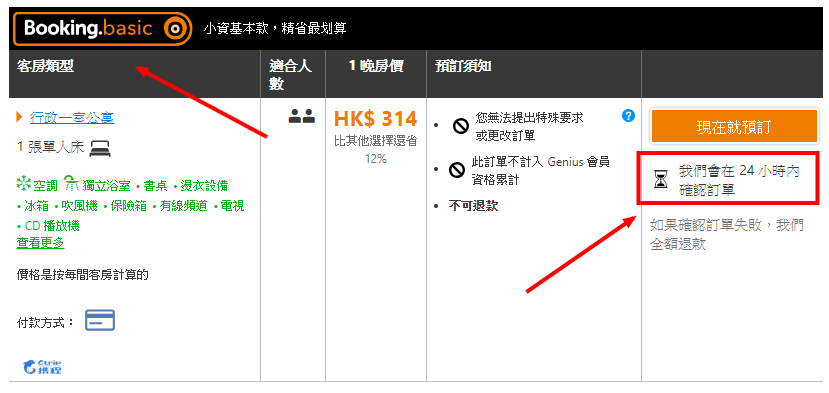Expand the orange triangle beside 行政一室公寓
The image size is (829, 393).
pos(20,117)
